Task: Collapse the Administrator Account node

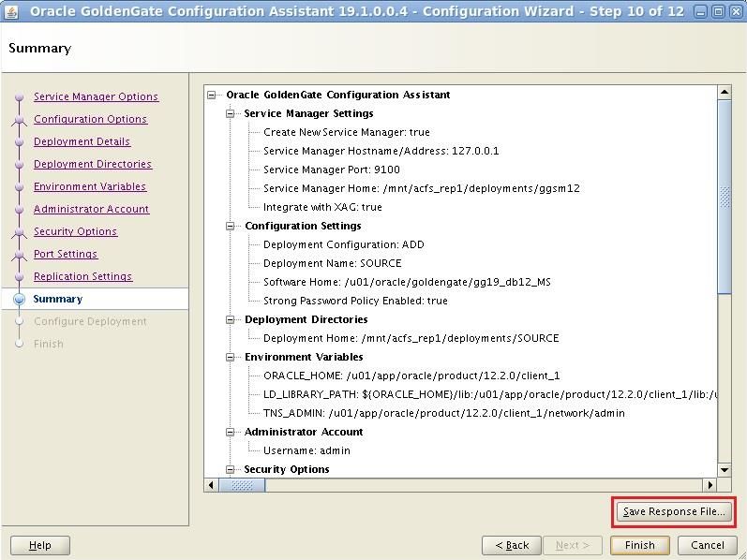Action: [x=231, y=433]
